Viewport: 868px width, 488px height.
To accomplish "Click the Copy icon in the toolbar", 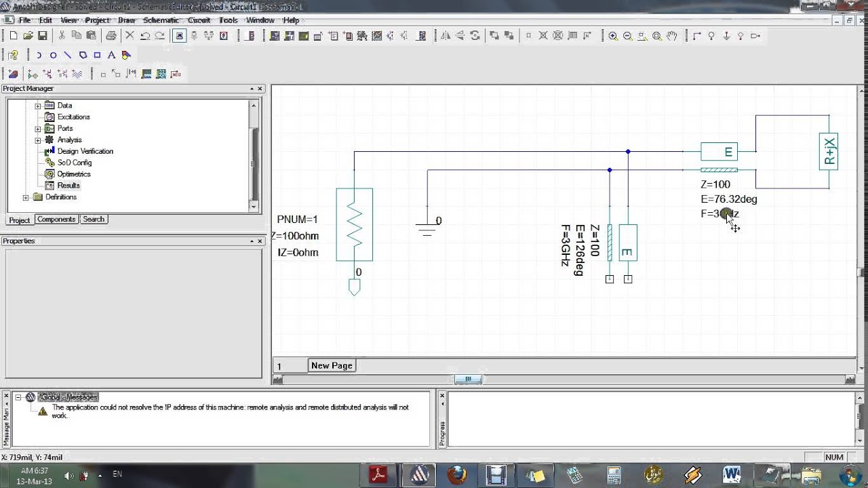I will pyautogui.click(x=76, y=36).
